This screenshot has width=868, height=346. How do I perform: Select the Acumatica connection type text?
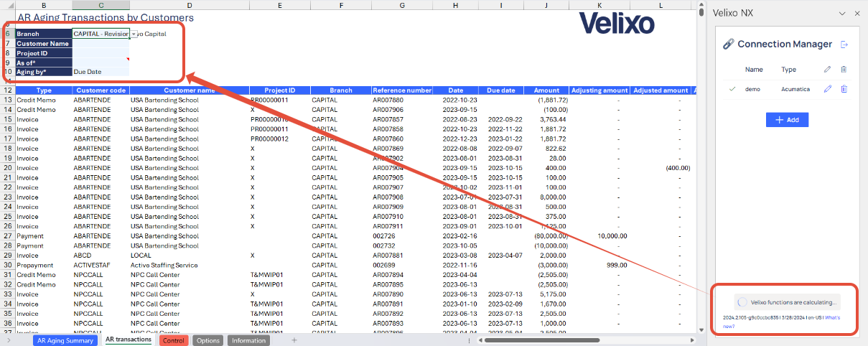tap(795, 89)
